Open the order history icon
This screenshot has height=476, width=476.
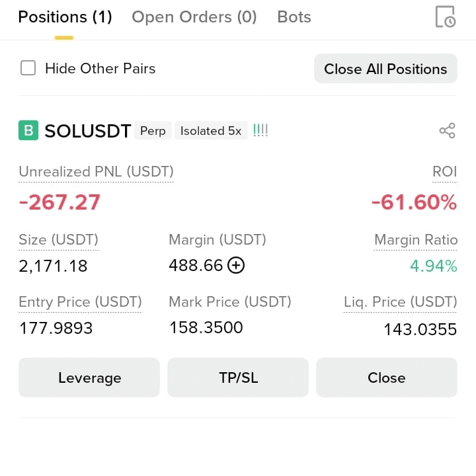(x=446, y=17)
